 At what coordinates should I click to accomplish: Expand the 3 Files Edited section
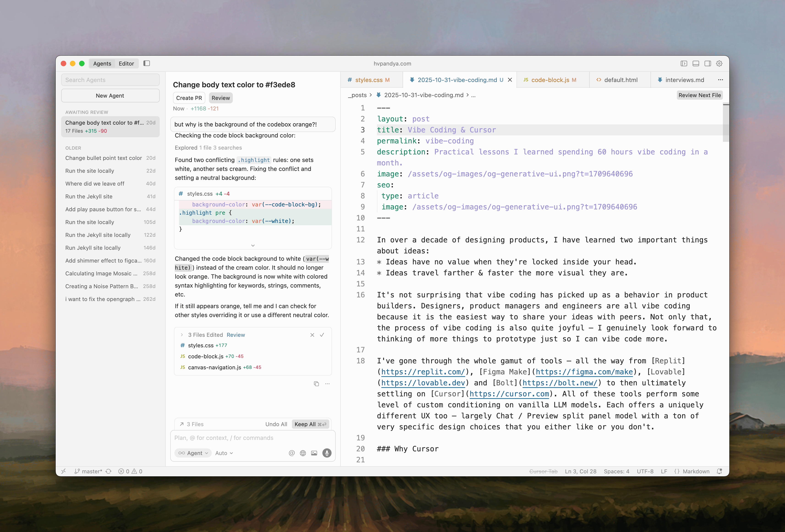pos(182,335)
